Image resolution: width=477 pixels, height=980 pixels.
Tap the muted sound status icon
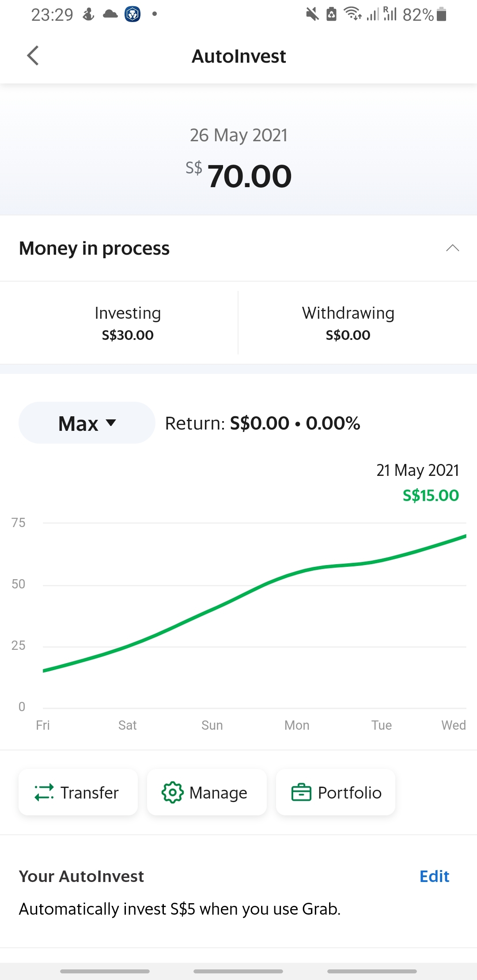click(x=312, y=15)
